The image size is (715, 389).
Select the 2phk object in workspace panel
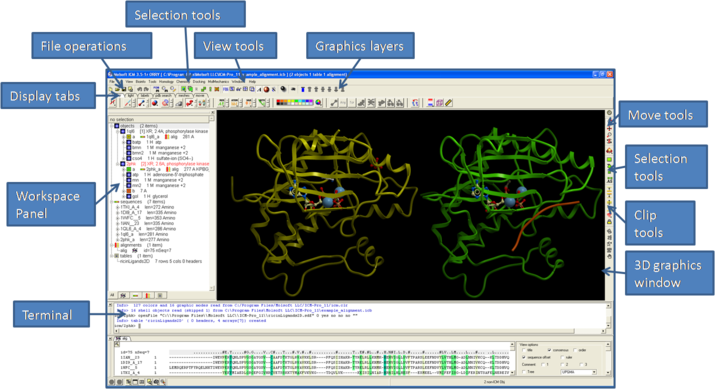[131, 164]
